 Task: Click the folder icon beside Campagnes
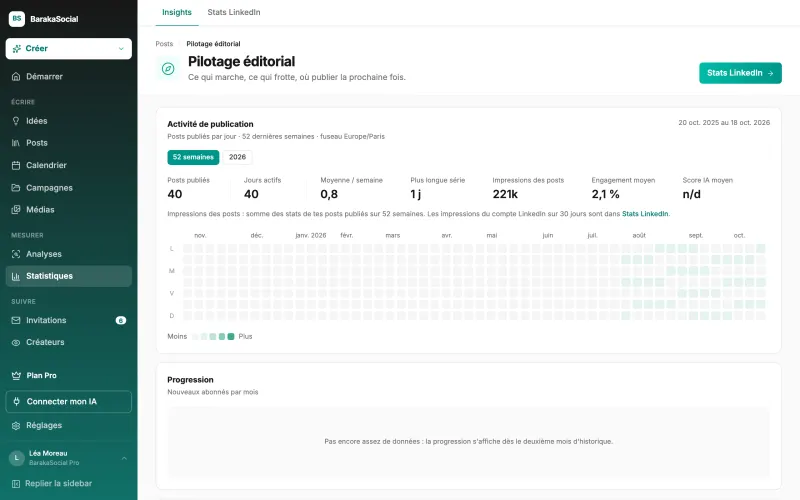point(16,188)
